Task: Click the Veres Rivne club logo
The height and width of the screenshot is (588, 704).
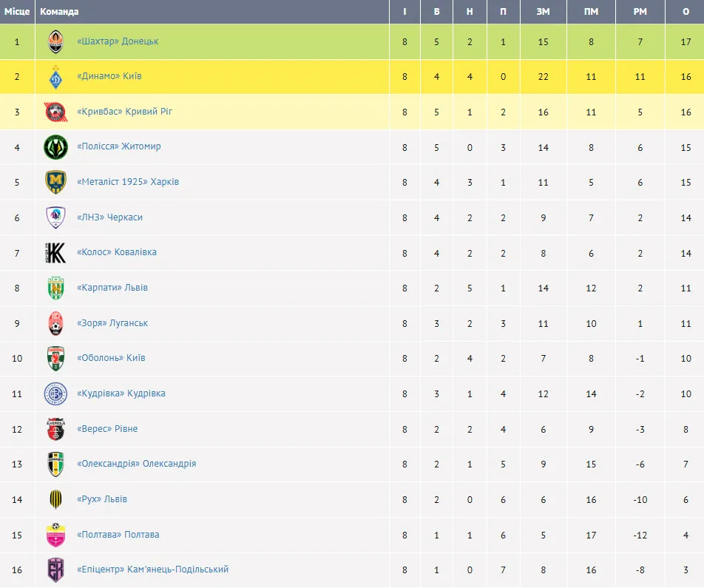Action: click(x=55, y=430)
